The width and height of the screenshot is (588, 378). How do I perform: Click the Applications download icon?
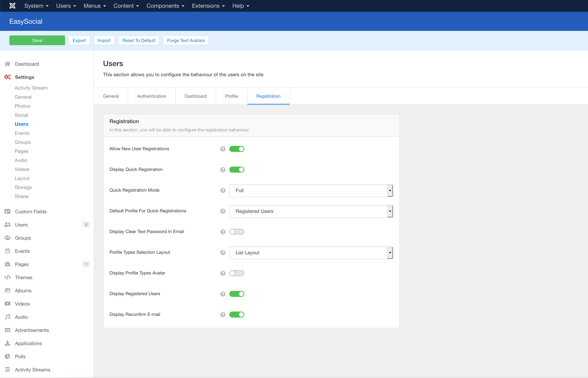point(8,343)
